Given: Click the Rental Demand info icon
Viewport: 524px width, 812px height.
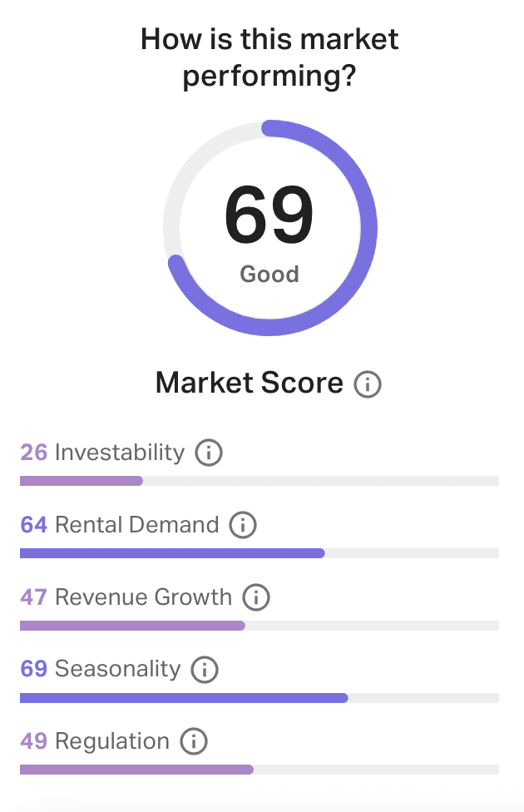Looking at the screenshot, I should [x=243, y=526].
